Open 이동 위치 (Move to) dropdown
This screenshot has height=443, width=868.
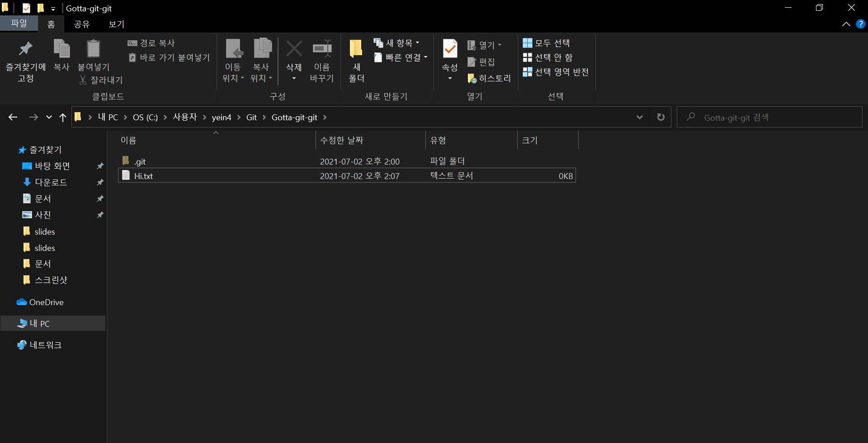click(x=233, y=61)
